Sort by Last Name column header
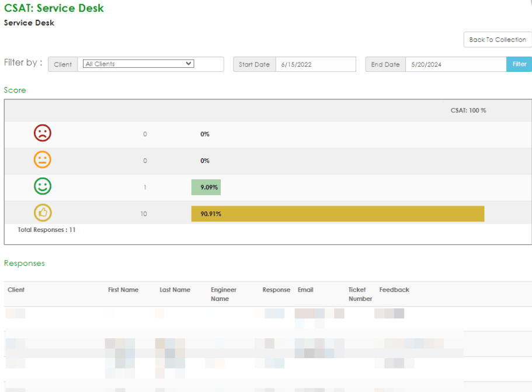The image size is (532, 392). (175, 290)
